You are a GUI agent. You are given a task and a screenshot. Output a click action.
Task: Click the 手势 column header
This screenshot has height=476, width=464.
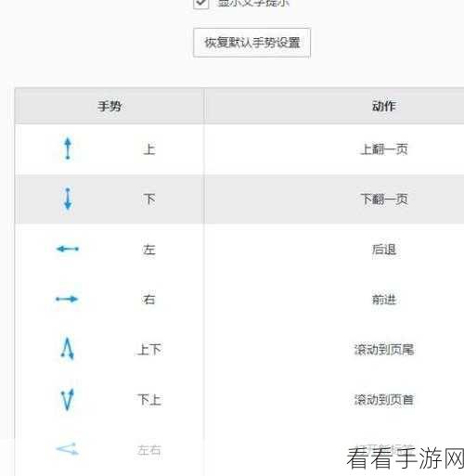[110, 106]
